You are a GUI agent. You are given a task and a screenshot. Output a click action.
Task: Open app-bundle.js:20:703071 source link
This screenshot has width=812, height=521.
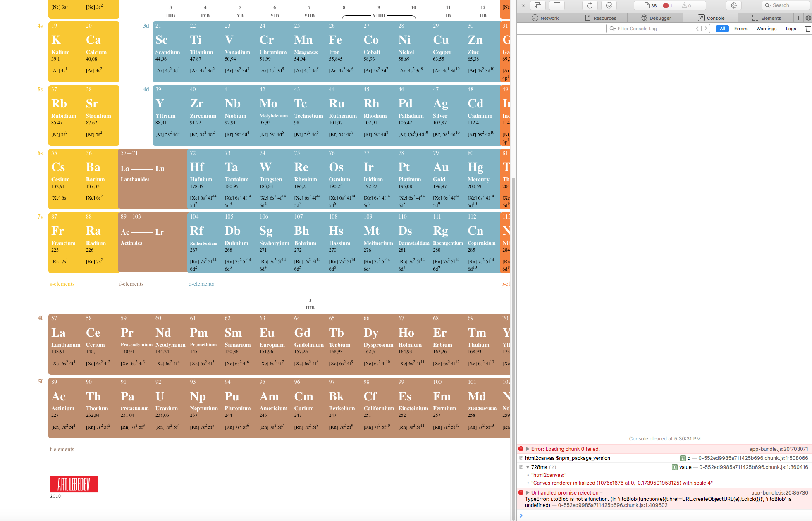pyautogui.click(x=779, y=449)
